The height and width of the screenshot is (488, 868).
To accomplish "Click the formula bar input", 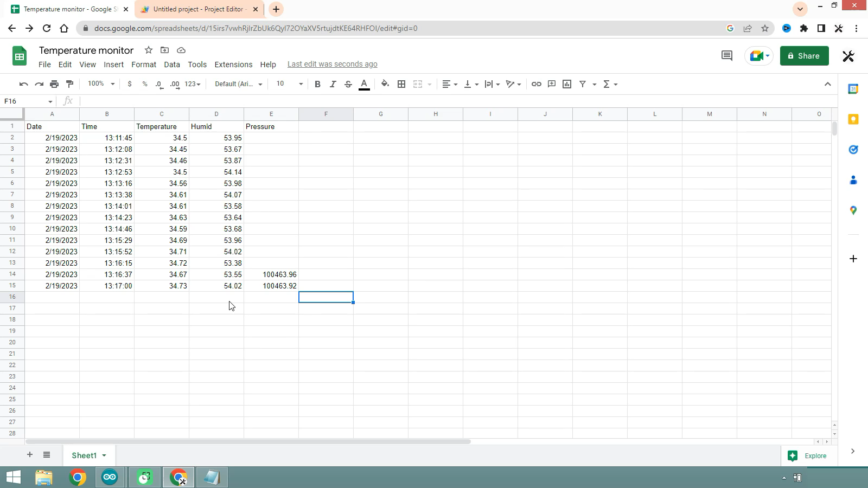I will point(456,101).
